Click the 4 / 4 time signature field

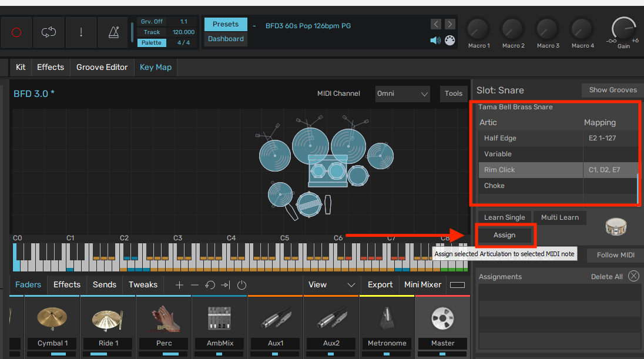tap(183, 43)
